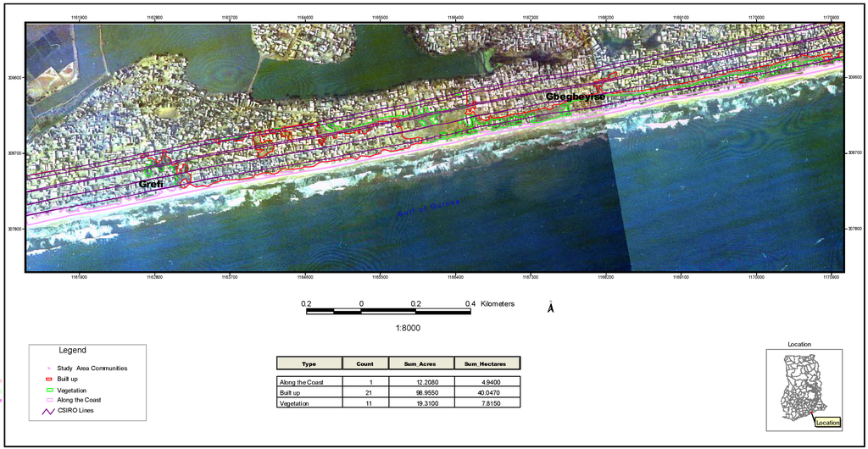This screenshot has width=868, height=449.
Task: Click the 'Sum_Hectares' column header
Action: point(487,363)
